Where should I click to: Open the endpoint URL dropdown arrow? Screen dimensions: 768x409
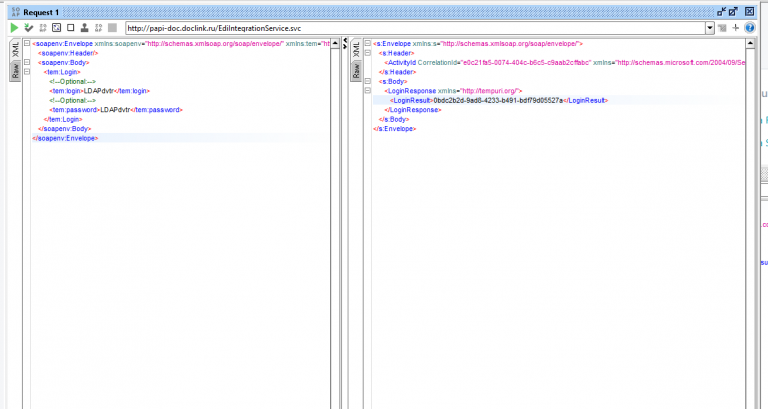710,28
